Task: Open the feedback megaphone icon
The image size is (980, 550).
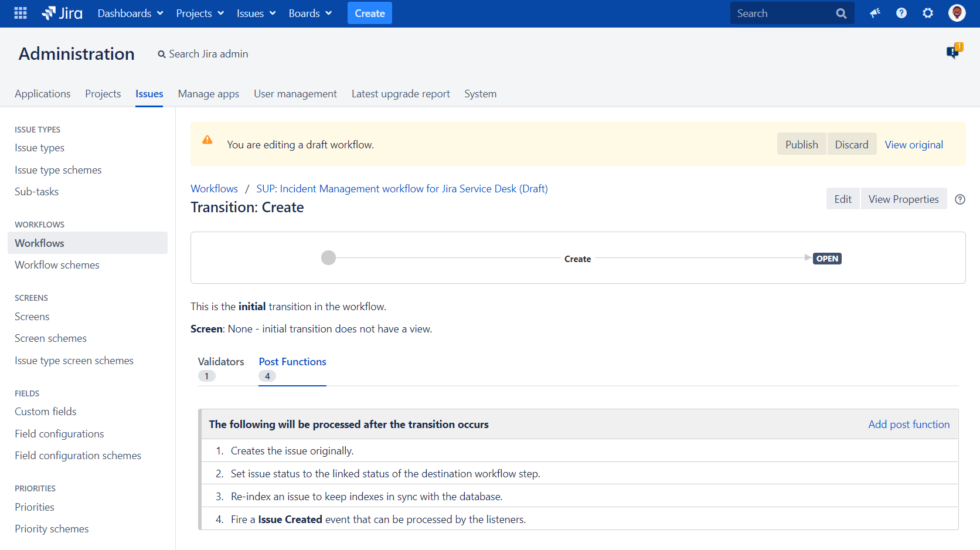Action: [x=874, y=13]
